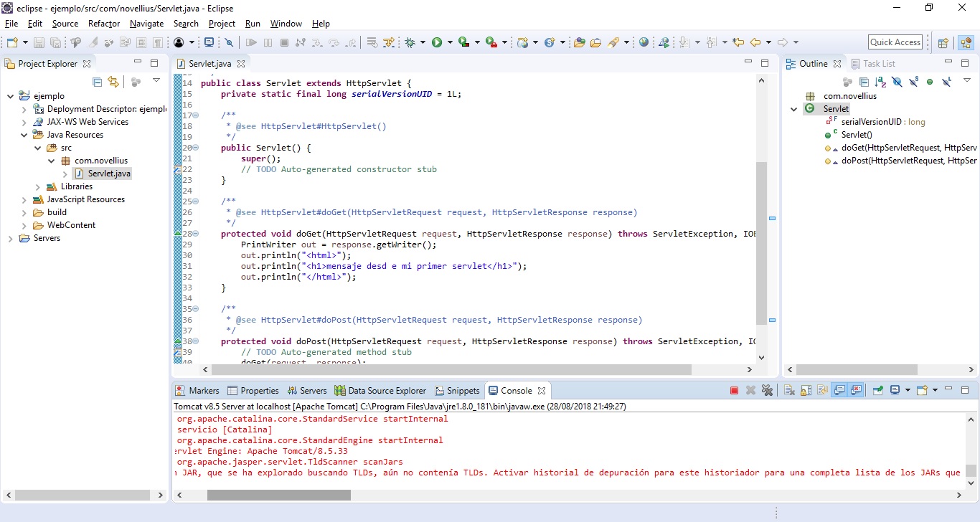Screen dimensions: 980x522
Task: Click the editor vertical scrollbar thumb
Action: [x=762, y=243]
